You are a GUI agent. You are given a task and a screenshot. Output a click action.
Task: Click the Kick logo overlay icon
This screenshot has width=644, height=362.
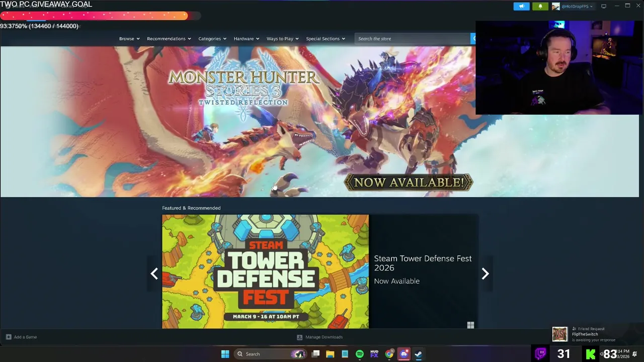591,354
